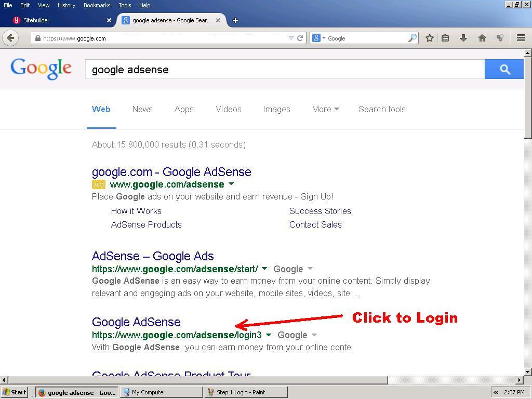Screen dimensions: 532x399
Task: Click the toolbar Google search box
Action: coord(367,38)
